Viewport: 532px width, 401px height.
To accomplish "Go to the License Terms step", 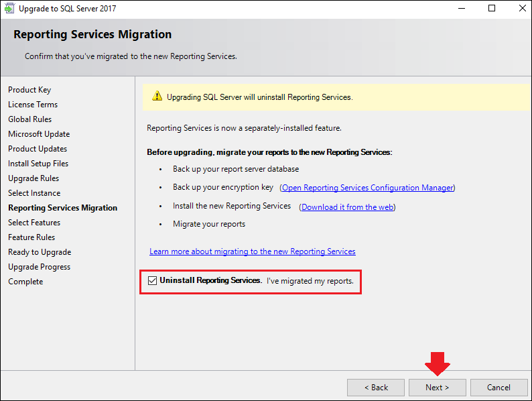I will tap(33, 105).
